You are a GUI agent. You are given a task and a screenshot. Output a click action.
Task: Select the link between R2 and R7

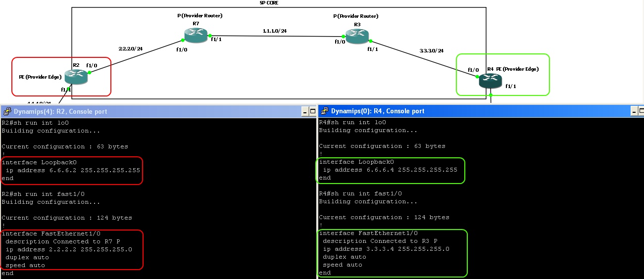[x=136, y=56]
